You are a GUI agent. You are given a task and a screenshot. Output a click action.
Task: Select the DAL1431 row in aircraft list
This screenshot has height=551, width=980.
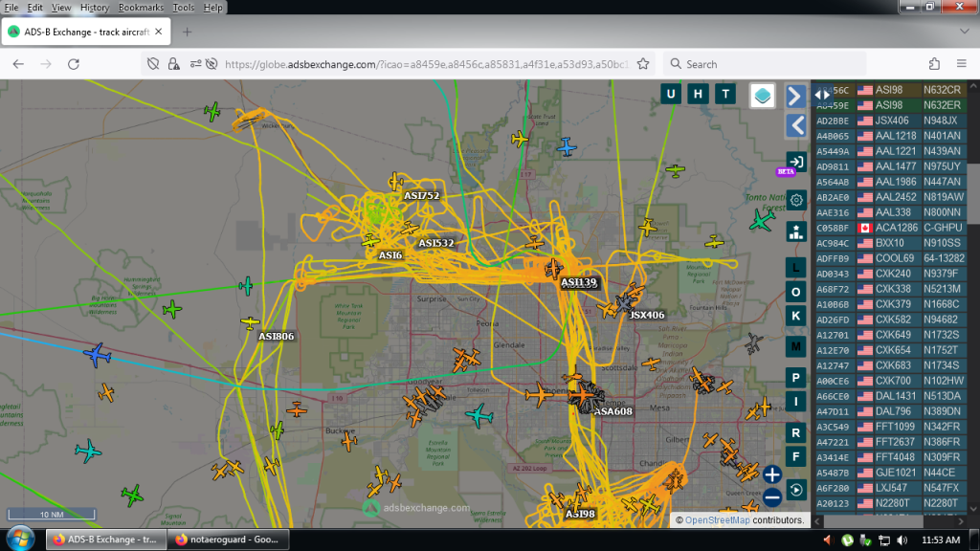(x=891, y=396)
